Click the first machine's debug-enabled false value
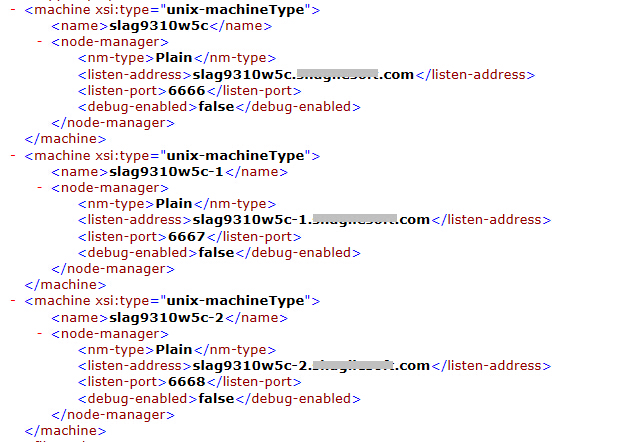 (218, 107)
